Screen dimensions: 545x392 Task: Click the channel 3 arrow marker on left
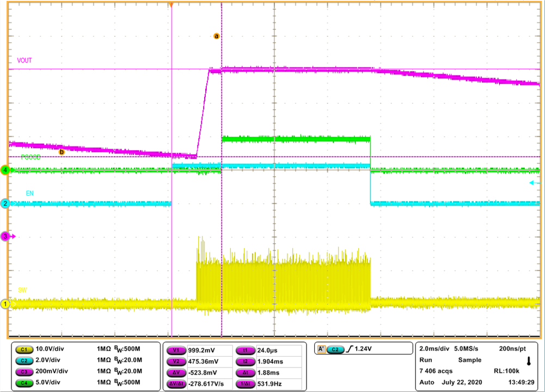click(7, 236)
